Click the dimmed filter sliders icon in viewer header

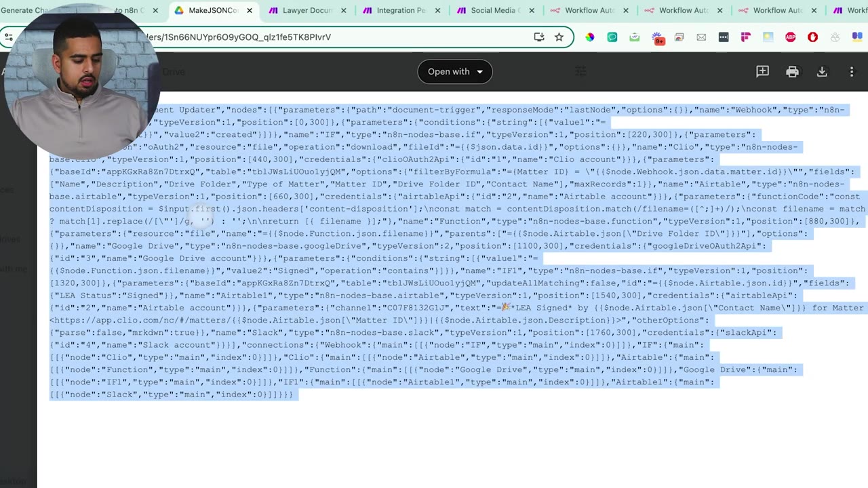(x=580, y=71)
